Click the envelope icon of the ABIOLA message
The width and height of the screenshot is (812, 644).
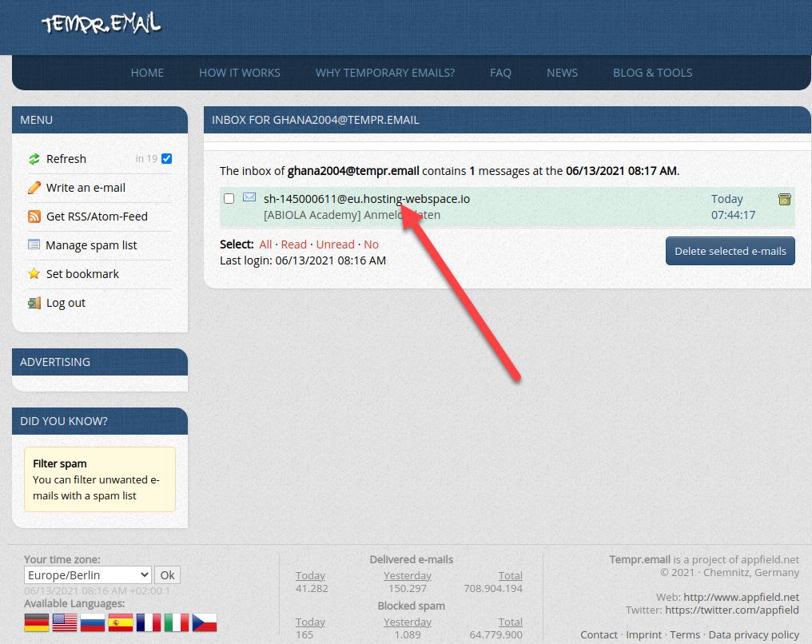point(249,197)
